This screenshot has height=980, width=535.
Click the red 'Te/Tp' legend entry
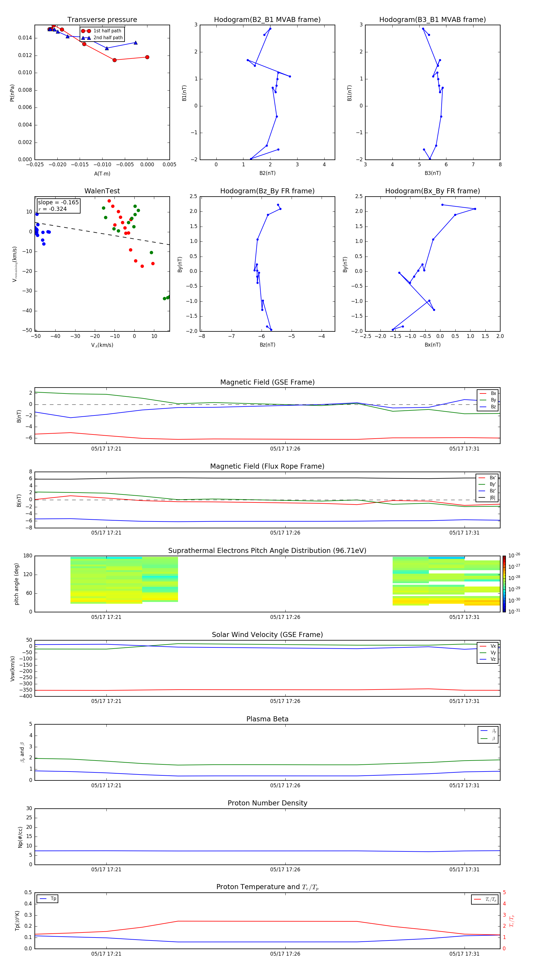[x=485, y=899]
